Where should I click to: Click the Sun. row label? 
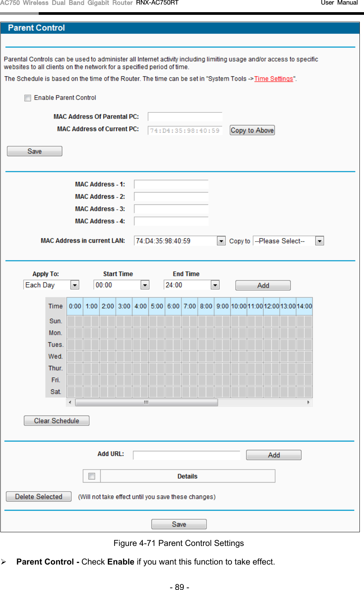pos(56,321)
